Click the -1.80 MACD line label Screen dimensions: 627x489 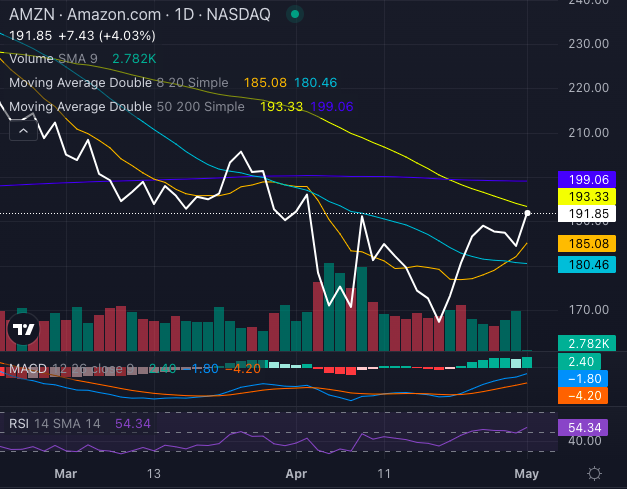point(583,379)
